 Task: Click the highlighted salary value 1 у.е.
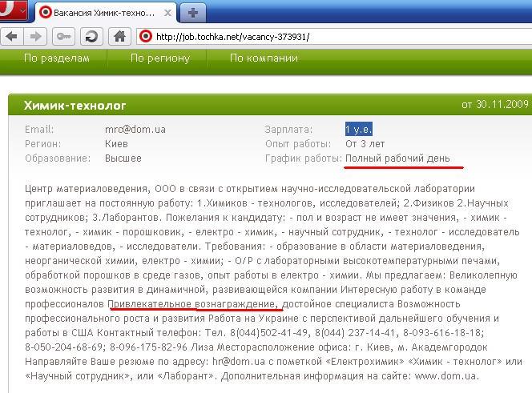point(358,129)
